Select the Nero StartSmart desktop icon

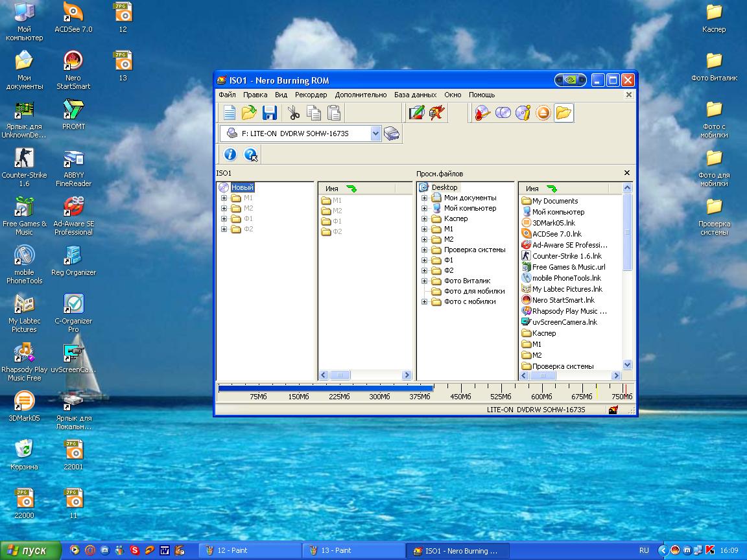click(x=73, y=69)
